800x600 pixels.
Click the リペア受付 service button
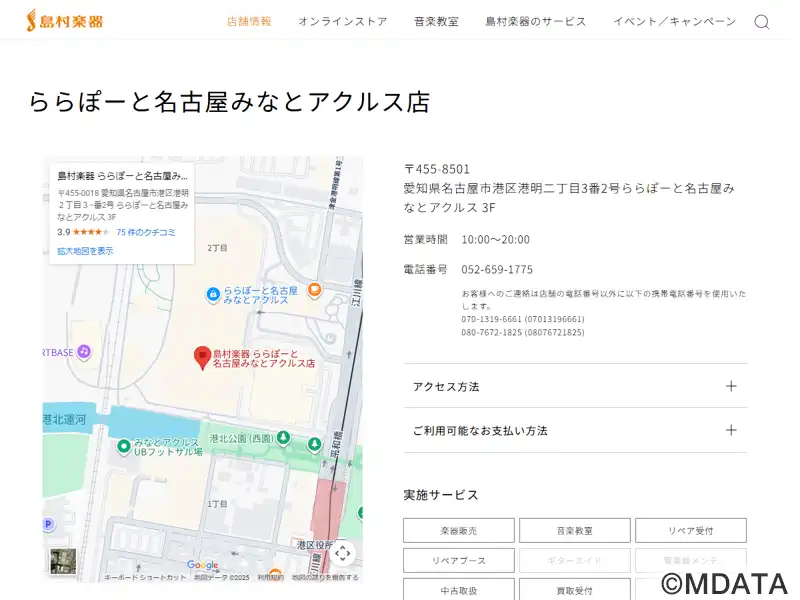[691, 531]
